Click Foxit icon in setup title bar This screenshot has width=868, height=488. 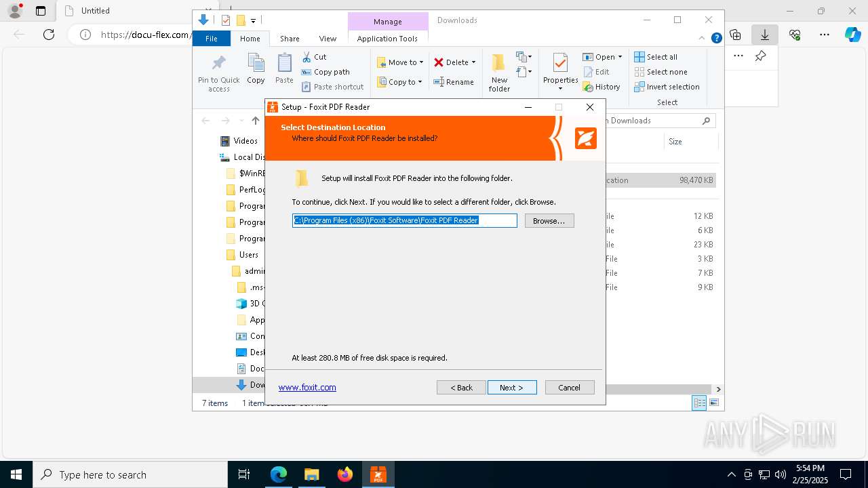(x=273, y=107)
